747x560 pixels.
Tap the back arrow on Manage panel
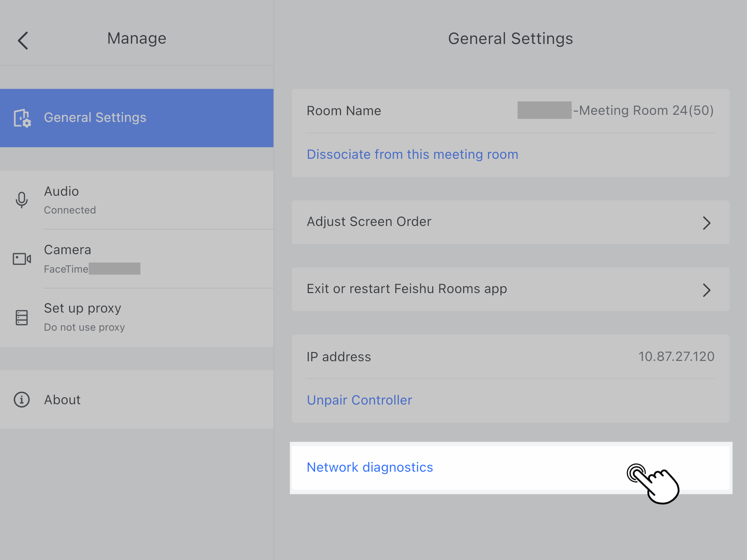(x=22, y=40)
